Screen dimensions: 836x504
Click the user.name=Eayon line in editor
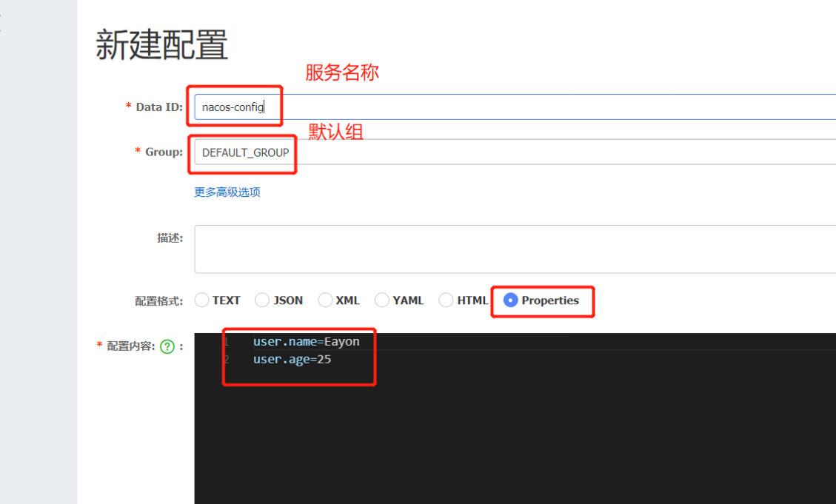(x=306, y=341)
